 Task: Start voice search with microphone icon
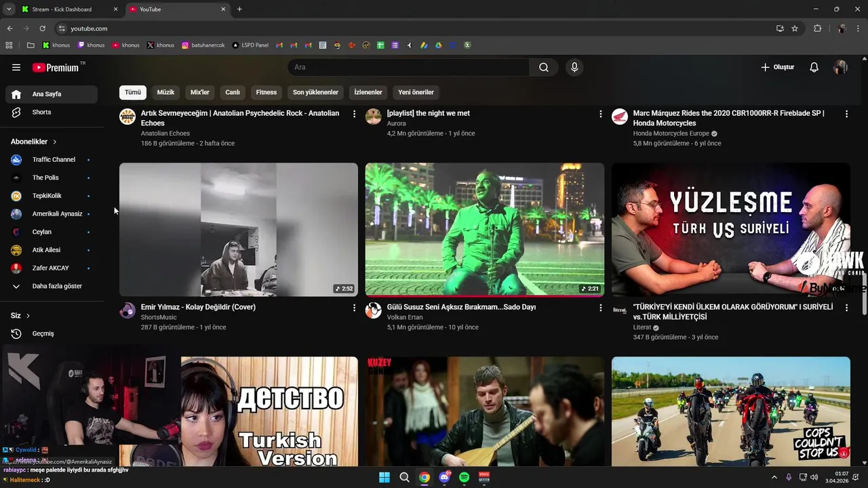click(x=574, y=67)
